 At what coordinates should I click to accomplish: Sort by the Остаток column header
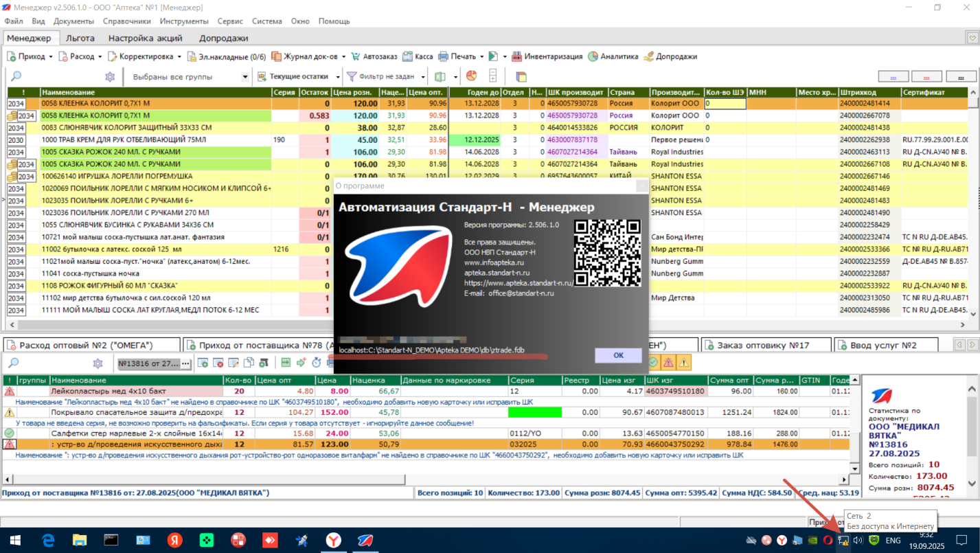tap(315, 92)
